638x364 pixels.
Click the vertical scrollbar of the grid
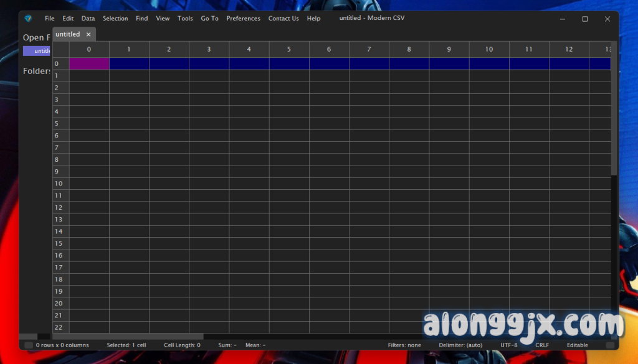(614, 112)
